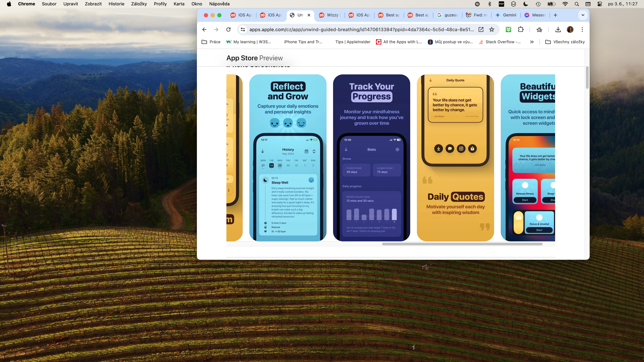Open the Chrome three-dot menu
The image size is (644, 362).
(582, 29)
